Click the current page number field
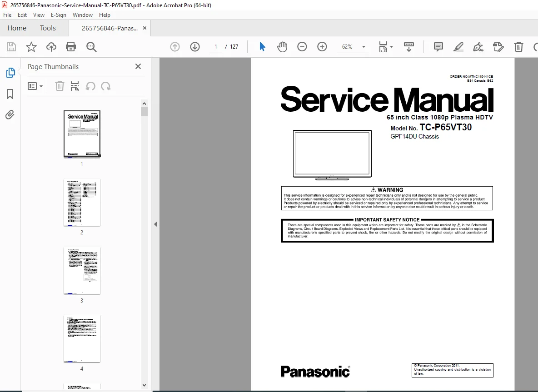 click(x=216, y=47)
